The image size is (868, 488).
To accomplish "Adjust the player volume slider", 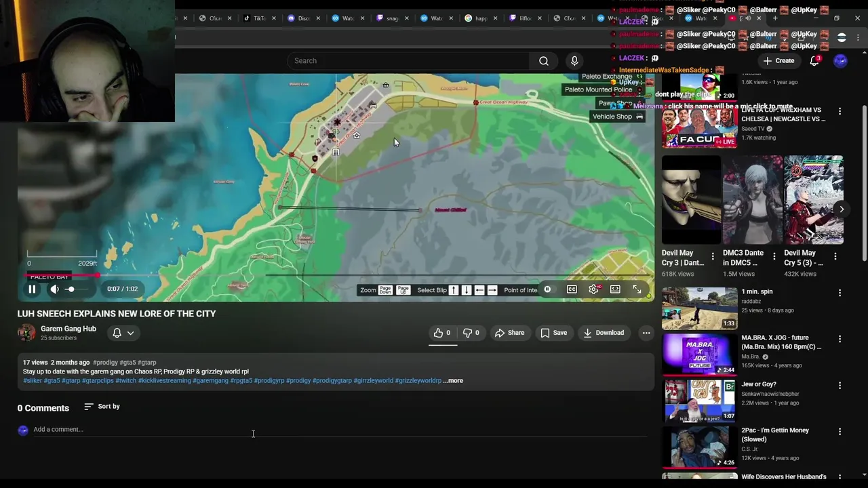I will pos(77,289).
